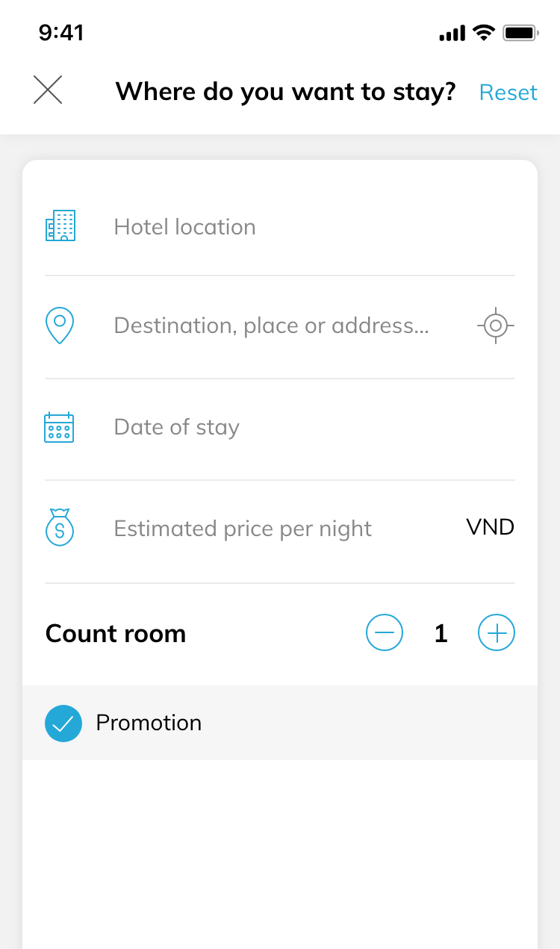Close the hotel search screen
Image resolution: width=560 pixels, height=949 pixels.
[48, 90]
